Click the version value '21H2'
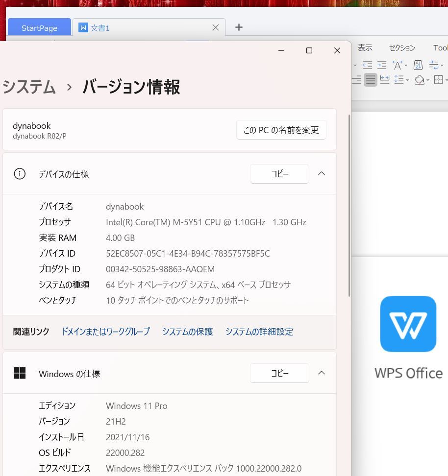448x476 pixels. tap(116, 421)
